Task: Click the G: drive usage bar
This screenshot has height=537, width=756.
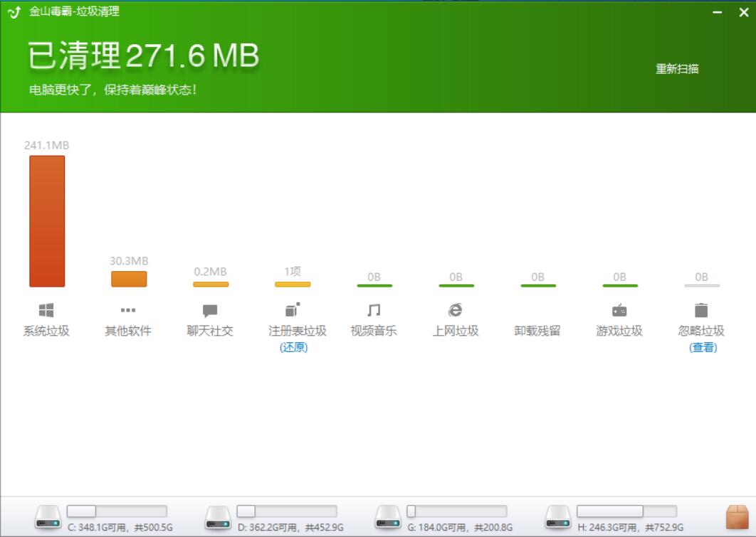Action: (457, 511)
